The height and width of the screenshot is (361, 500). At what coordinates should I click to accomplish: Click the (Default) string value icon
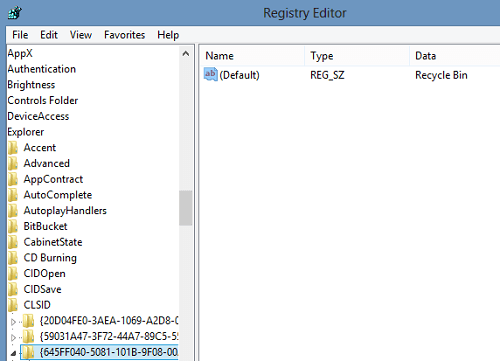tap(211, 75)
